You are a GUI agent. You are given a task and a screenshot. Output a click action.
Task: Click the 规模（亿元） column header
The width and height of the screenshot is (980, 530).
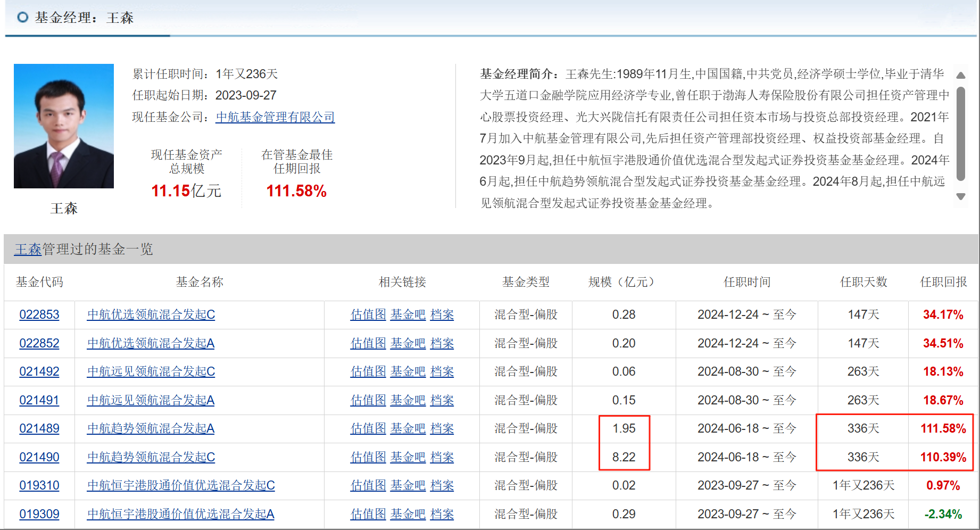[x=624, y=282]
